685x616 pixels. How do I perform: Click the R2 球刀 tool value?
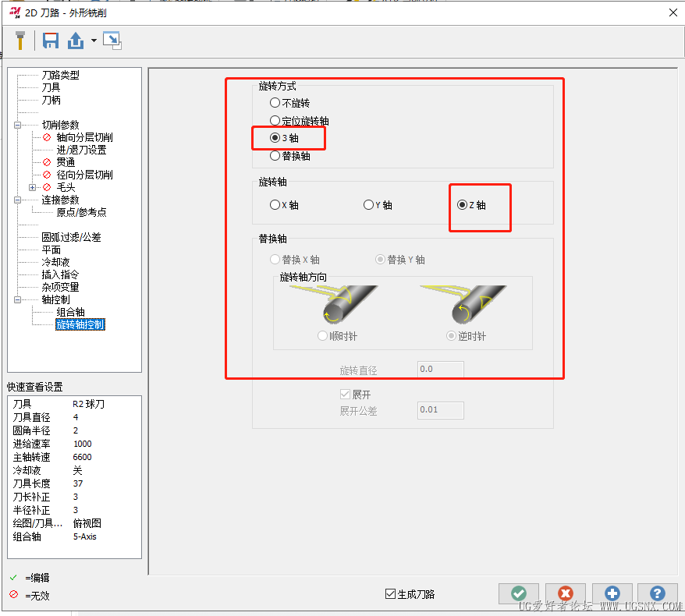[88, 404]
